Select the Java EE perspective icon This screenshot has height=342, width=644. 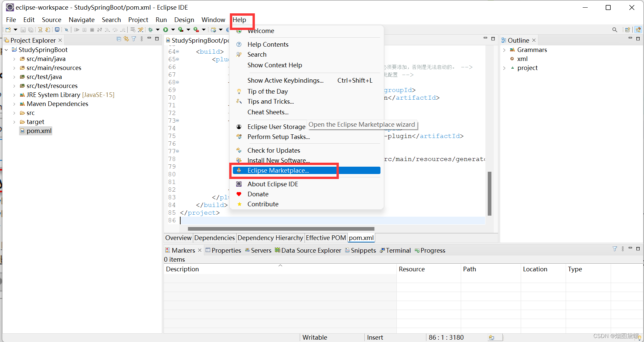click(x=638, y=30)
